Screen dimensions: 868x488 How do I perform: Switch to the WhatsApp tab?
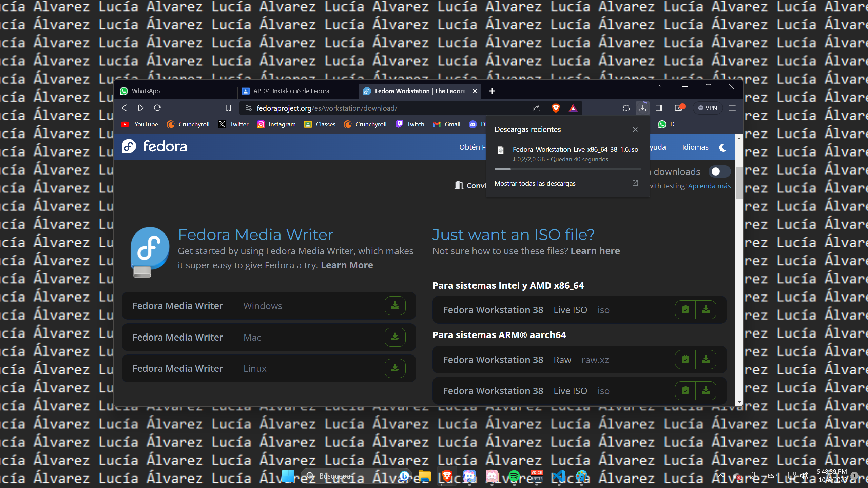pyautogui.click(x=146, y=91)
